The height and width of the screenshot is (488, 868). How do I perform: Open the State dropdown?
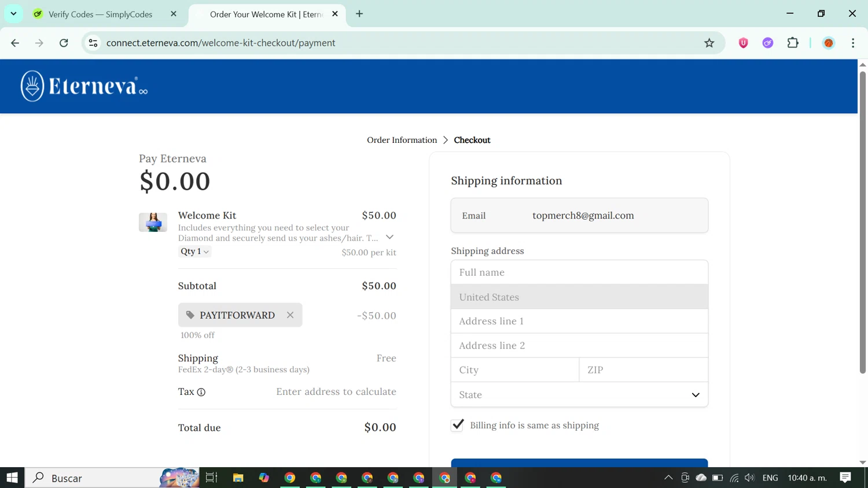579,395
